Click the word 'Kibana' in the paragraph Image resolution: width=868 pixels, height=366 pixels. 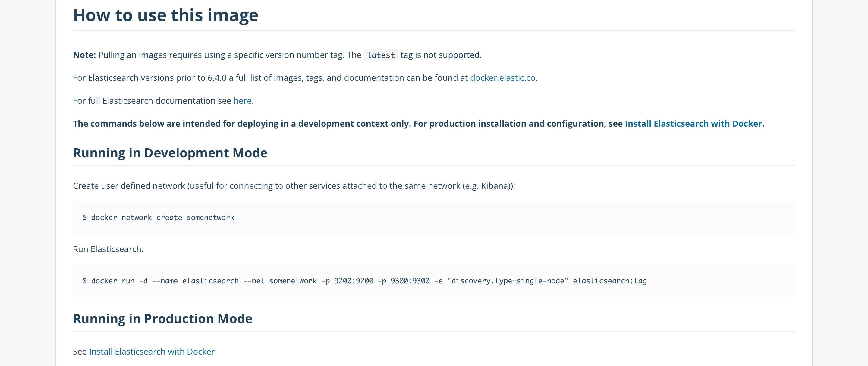tap(494, 186)
